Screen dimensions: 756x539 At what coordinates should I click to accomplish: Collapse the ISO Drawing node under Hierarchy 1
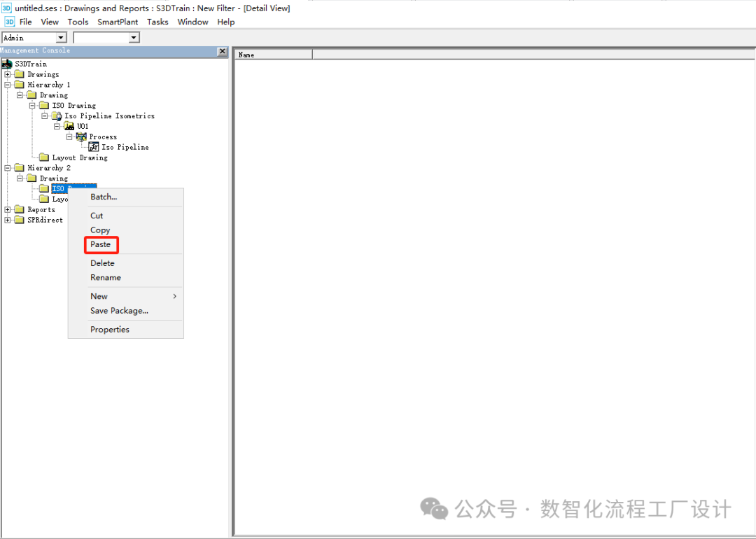click(x=31, y=105)
